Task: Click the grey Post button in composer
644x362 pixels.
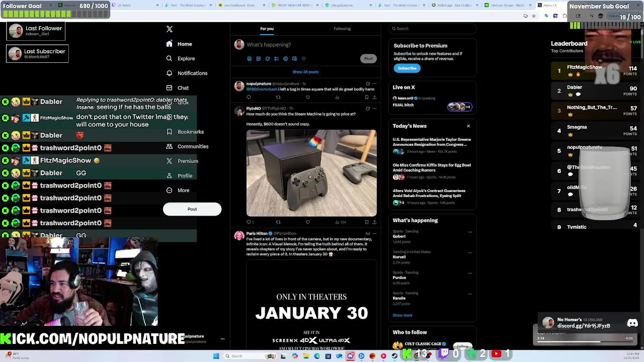Action: (368, 59)
